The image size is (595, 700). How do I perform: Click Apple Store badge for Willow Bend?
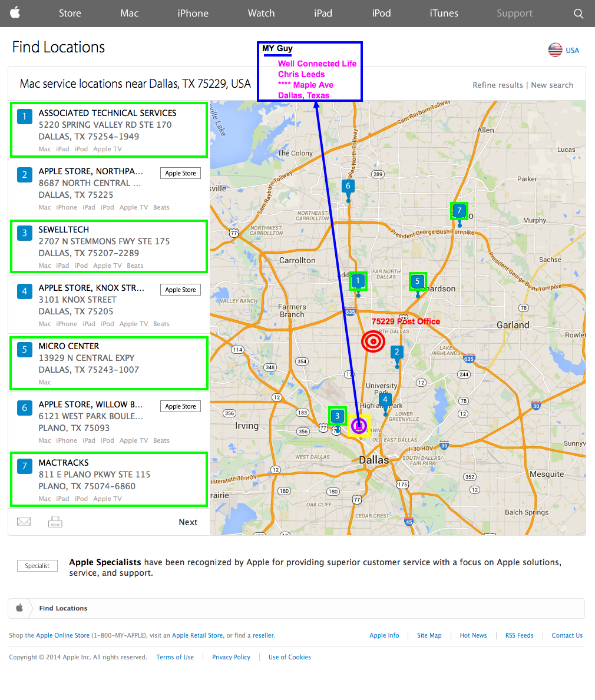[x=180, y=406]
